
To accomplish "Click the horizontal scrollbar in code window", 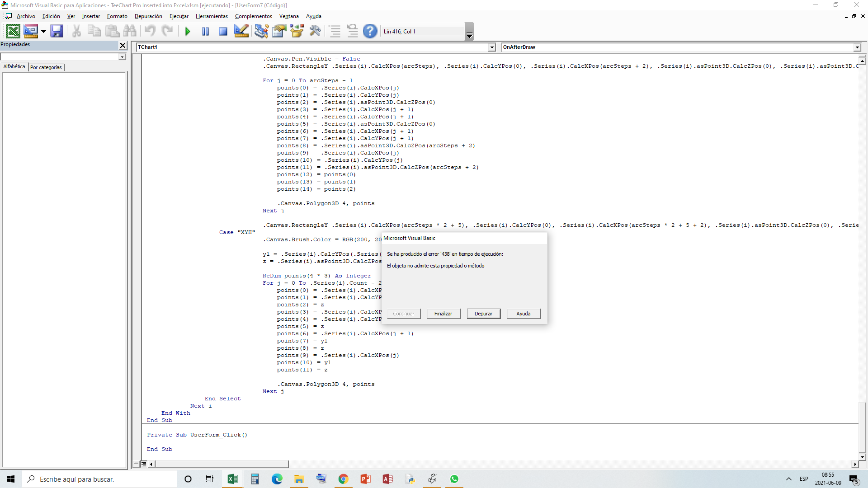I will 222,464.
